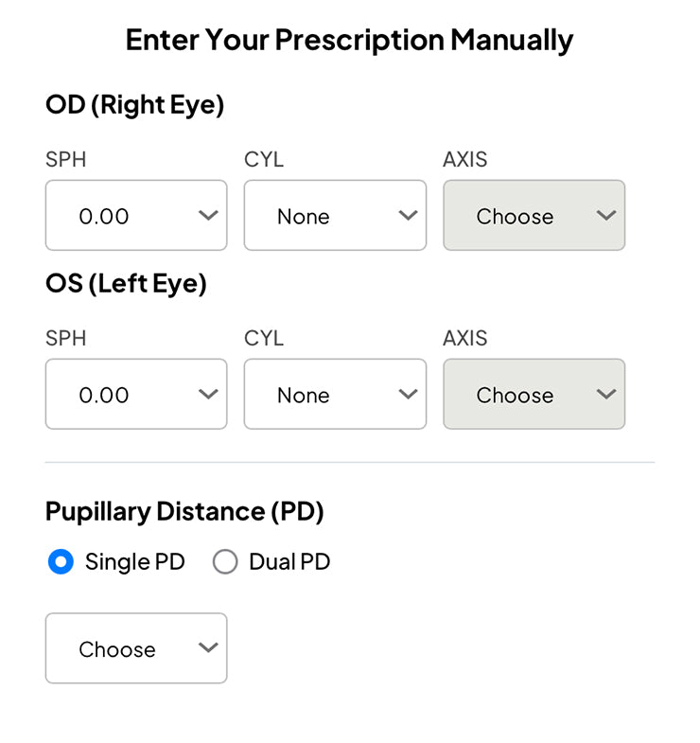Image resolution: width=700 pixels, height=743 pixels.
Task: Click the "Enter Your Prescription Manually" heading
Action: [x=349, y=41]
